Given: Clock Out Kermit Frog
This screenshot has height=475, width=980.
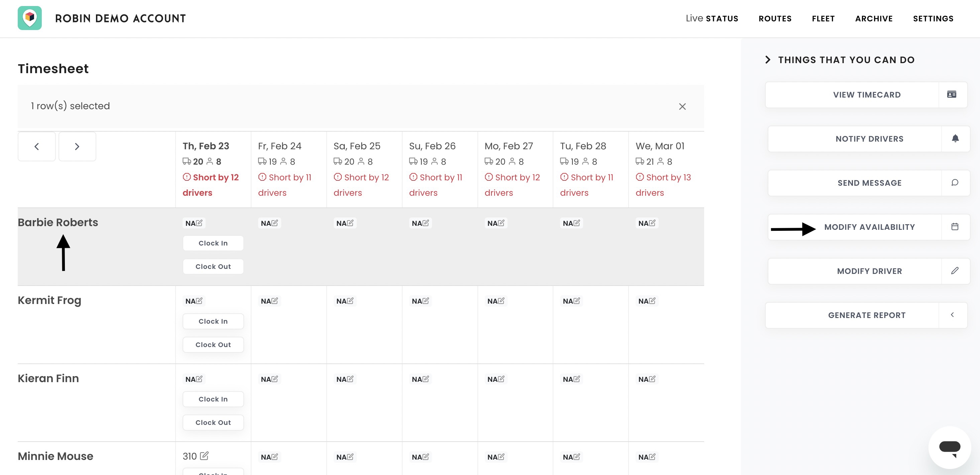Looking at the screenshot, I should tap(213, 345).
